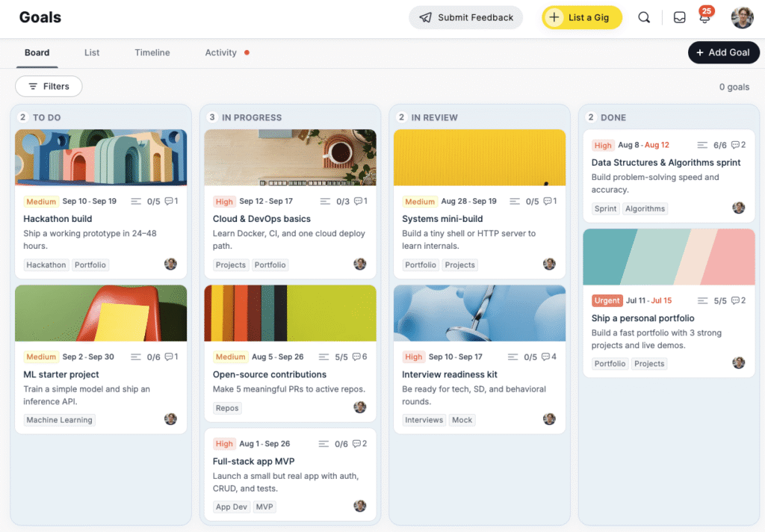Click assignee avatar on ML starter project
The width and height of the screenshot is (765, 532).
[170, 419]
